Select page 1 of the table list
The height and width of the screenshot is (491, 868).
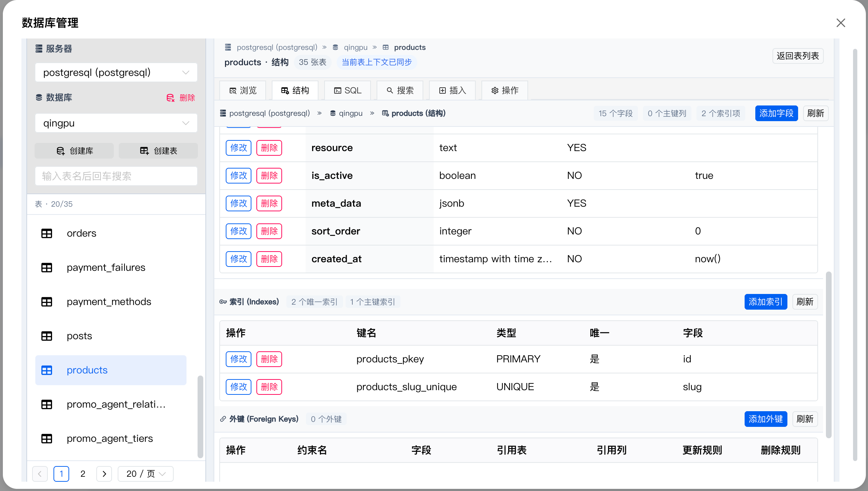pos(61,474)
